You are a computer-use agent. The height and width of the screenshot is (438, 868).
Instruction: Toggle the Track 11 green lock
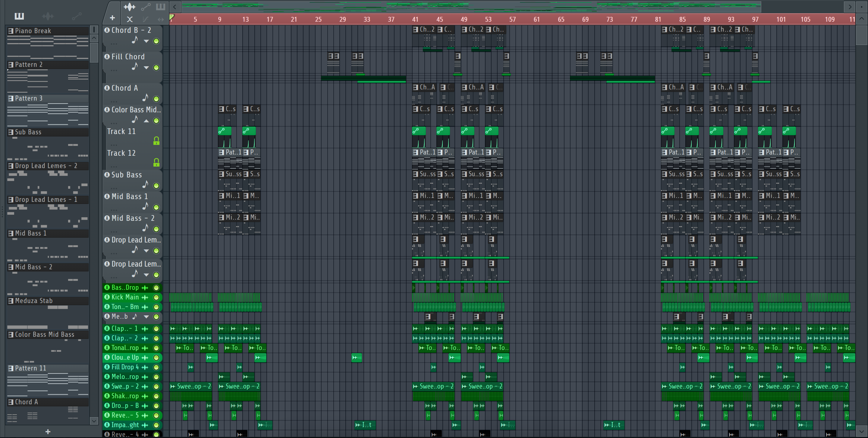coord(156,141)
